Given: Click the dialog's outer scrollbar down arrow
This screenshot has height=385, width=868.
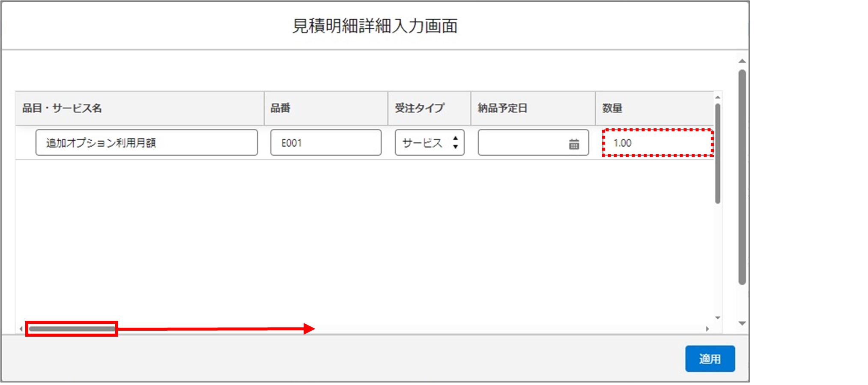Looking at the screenshot, I should click(742, 323).
